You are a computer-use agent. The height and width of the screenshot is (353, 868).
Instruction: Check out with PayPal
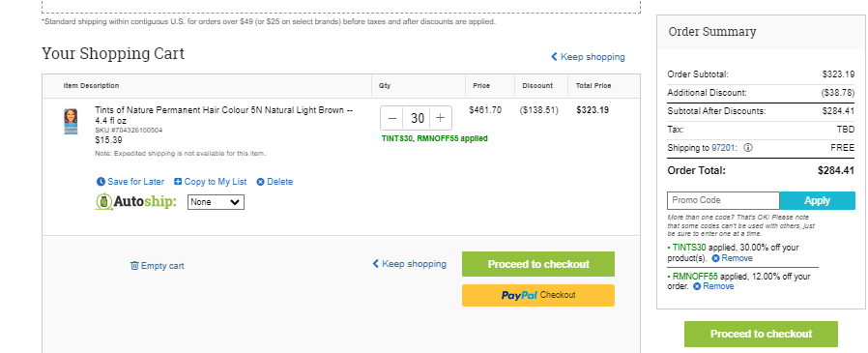538,295
